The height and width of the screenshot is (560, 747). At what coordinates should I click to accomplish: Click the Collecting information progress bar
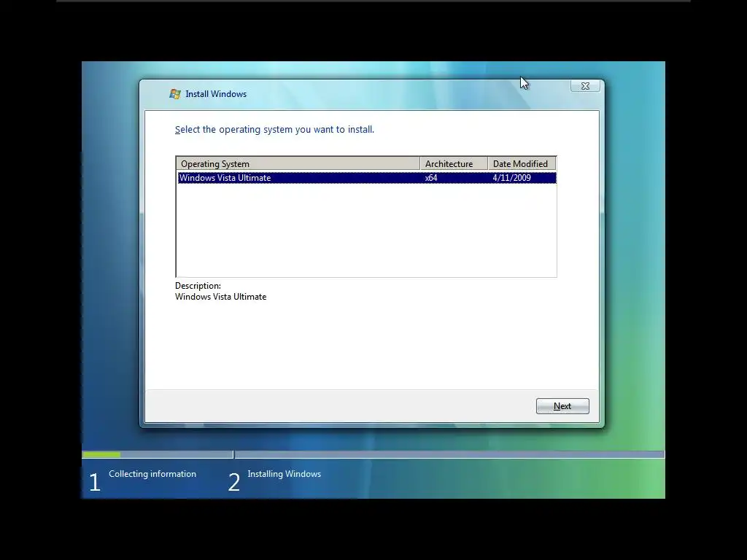tap(158, 455)
